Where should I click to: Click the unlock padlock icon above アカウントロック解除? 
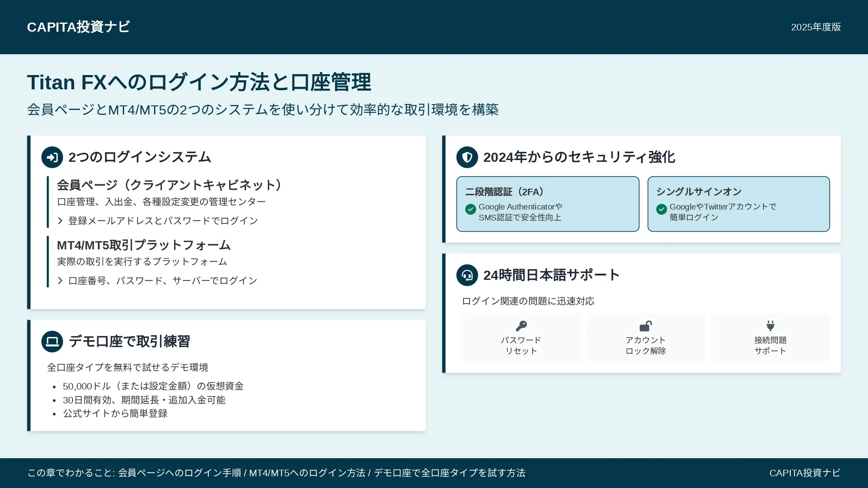click(646, 326)
